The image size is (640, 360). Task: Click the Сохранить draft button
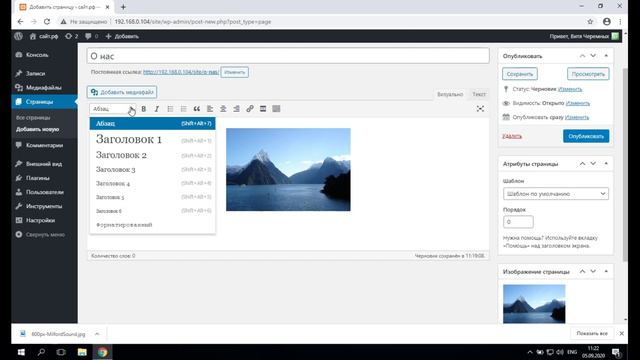tap(520, 74)
